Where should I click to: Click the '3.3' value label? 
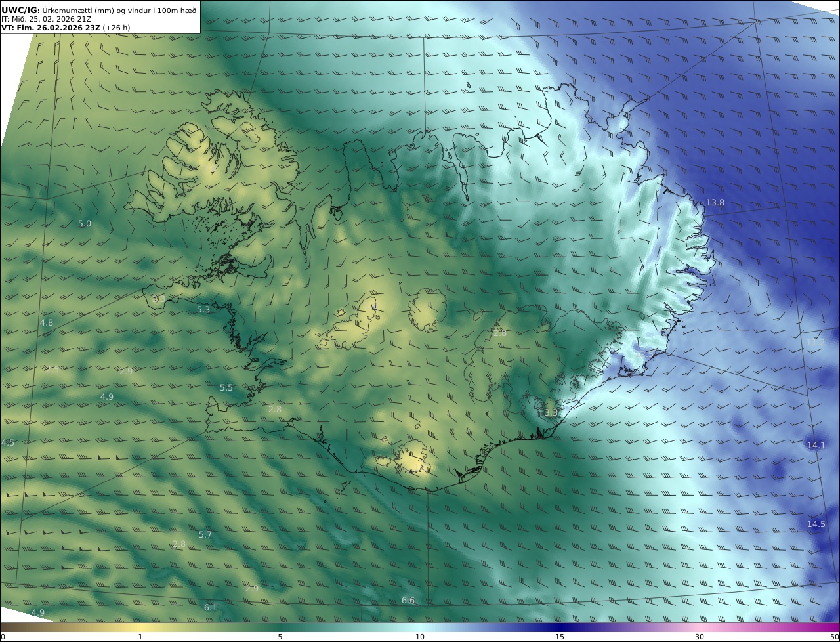click(551, 412)
